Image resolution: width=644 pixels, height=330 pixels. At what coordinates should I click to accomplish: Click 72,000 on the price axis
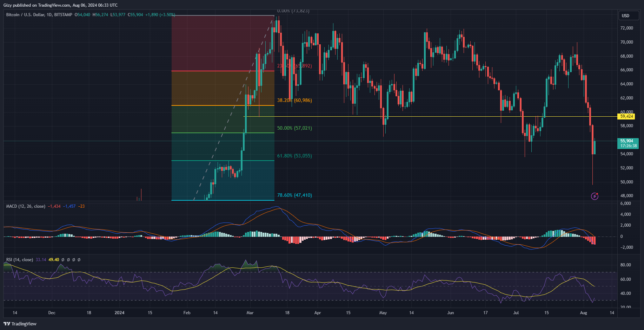click(627, 28)
